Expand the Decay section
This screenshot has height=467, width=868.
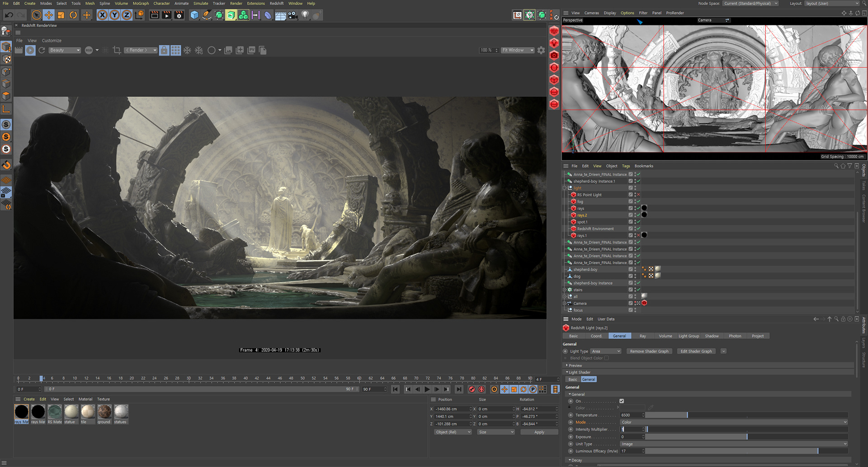[x=574, y=460]
